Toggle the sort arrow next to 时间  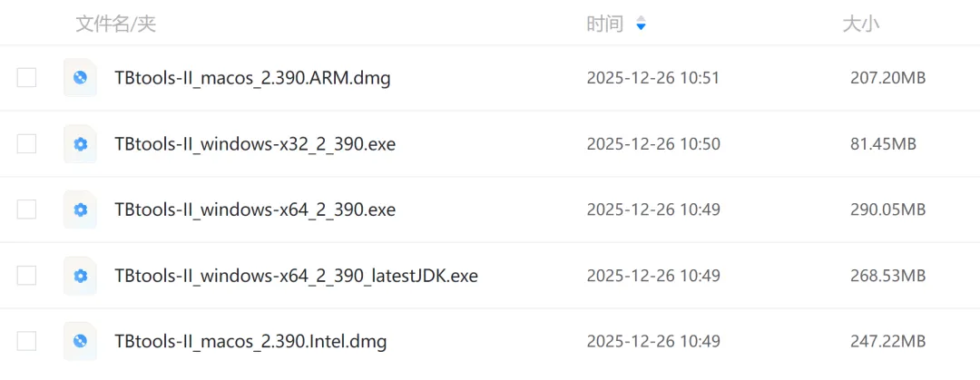pyautogui.click(x=641, y=24)
